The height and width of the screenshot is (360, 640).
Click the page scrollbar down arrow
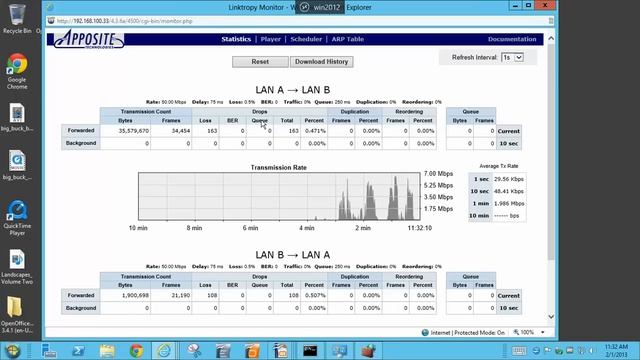click(551, 317)
